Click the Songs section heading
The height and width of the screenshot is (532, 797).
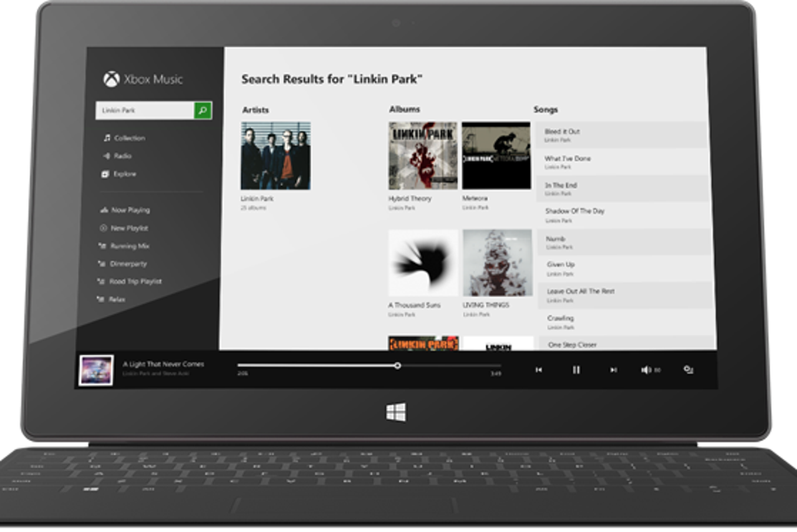coord(546,110)
